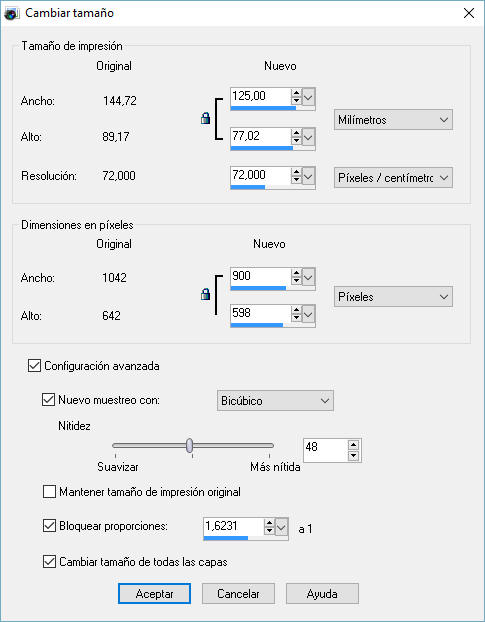
Task: Uncheck Nuevo muestreo con option
Action: (x=48, y=399)
